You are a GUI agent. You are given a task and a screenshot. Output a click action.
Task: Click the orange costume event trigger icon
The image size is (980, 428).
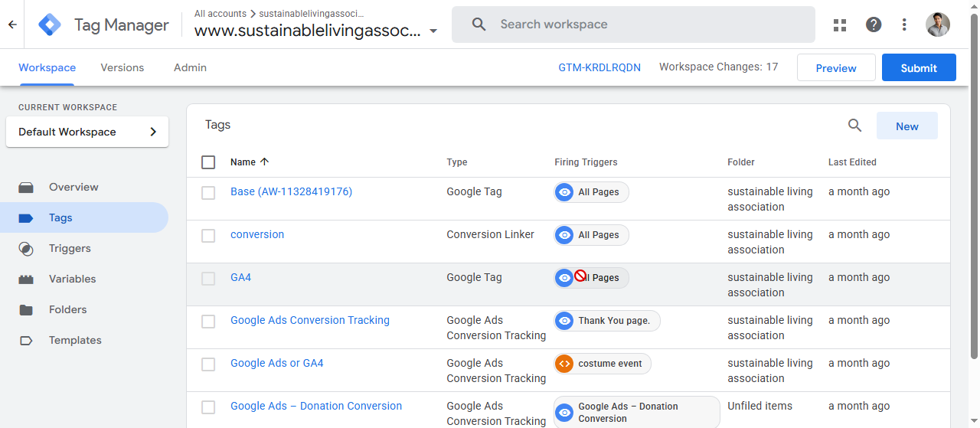[564, 364]
